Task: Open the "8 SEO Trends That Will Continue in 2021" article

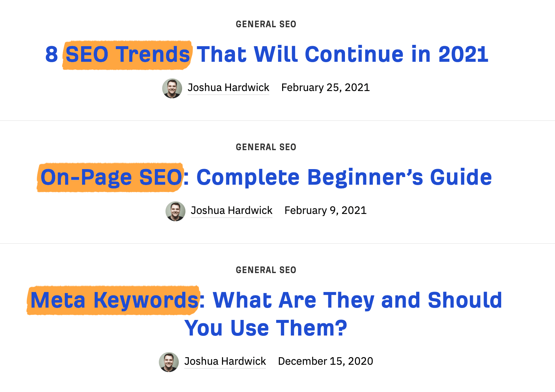Action: [267, 54]
